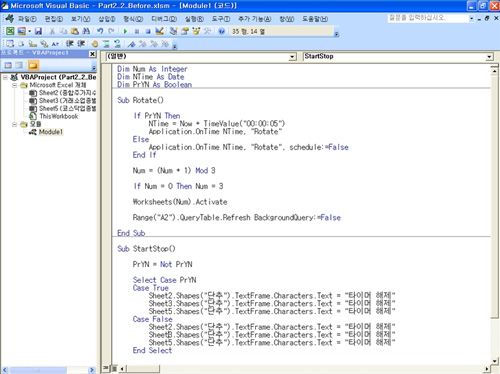This screenshot has width=500, height=374.
Task: Open the StartStop procedure dropdown
Action: point(489,57)
